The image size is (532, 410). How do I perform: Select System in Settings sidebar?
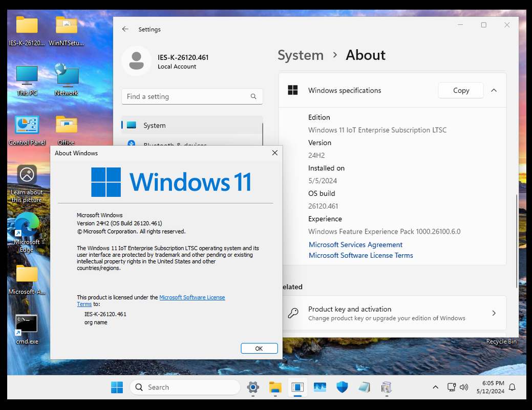pyautogui.click(x=192, y=126)
